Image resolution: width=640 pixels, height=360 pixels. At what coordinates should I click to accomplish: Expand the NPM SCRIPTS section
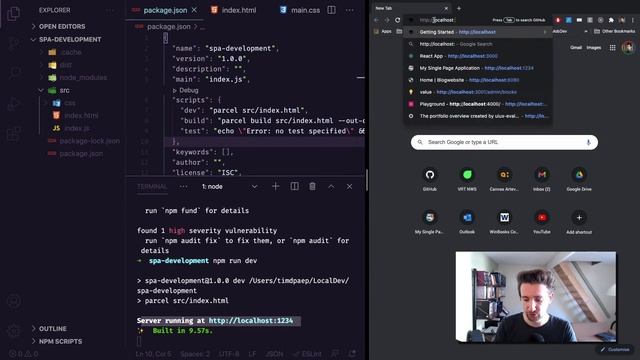pos(60,341)
